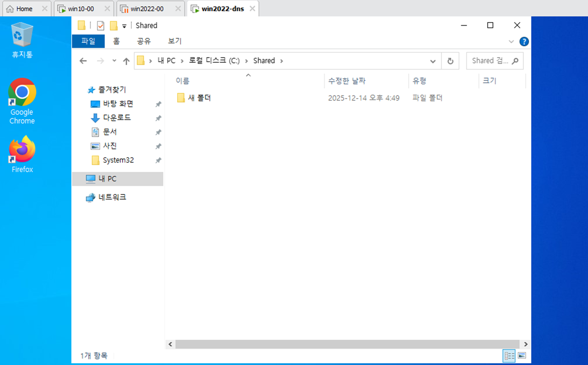This screenshot has height=365, width=588.
Task: Open the 파일 ribbon tab
Action: pyautogui.click(x=88, y=41)
